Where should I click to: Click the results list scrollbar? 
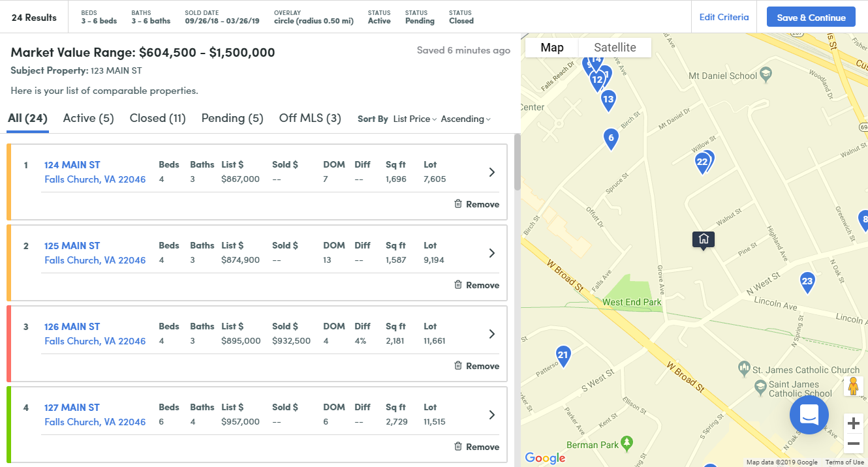pos(518,162)
